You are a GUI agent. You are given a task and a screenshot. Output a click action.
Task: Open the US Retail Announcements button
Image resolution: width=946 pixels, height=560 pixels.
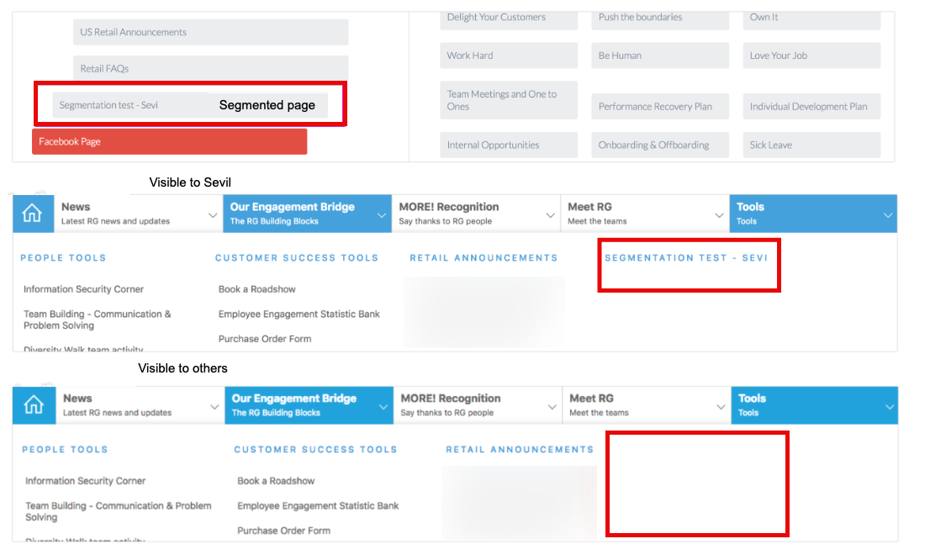coord(210,32)
